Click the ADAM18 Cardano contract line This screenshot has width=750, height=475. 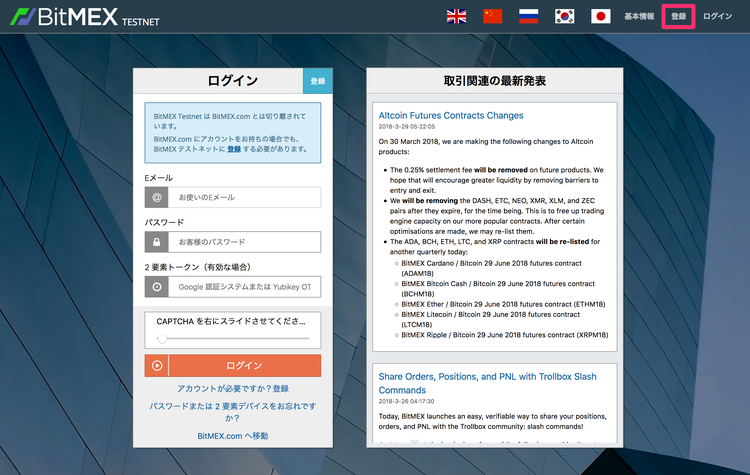pos(491,268)
